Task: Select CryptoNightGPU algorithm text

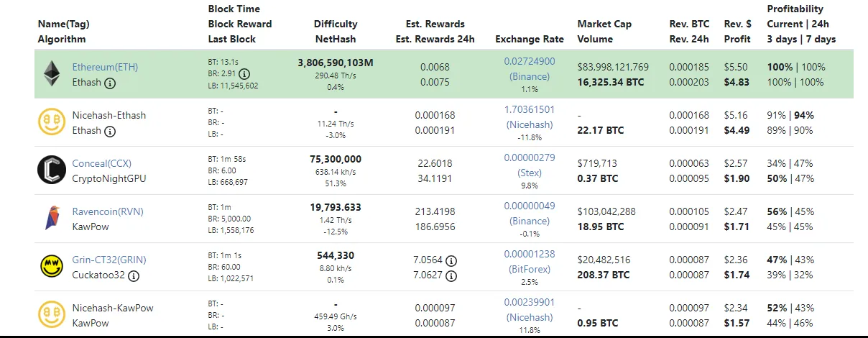Action: [109, 178]
